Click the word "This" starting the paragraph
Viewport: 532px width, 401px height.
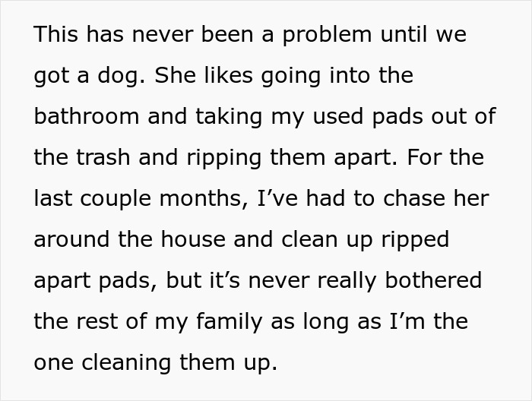(x=55, y=34)
